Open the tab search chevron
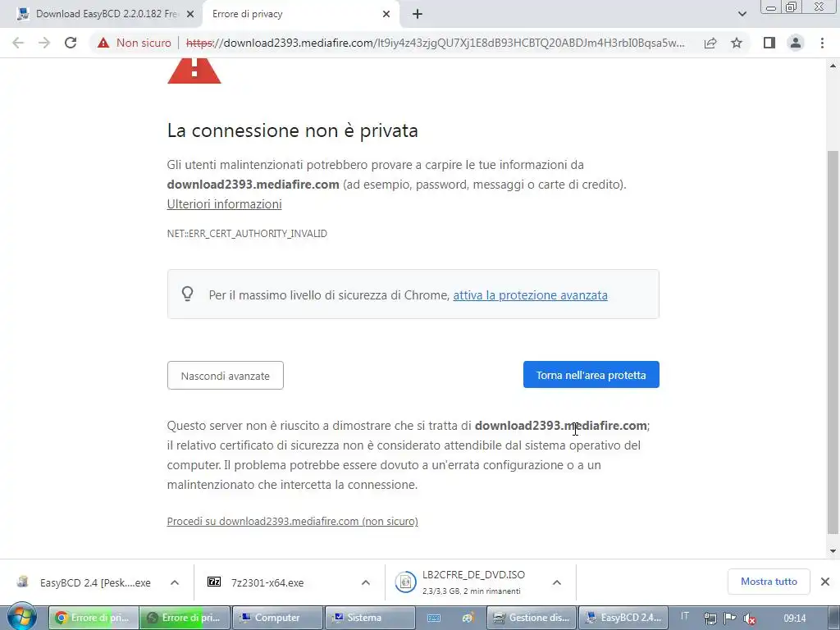This screenshot has width=840, height=630. coord(742,14)
